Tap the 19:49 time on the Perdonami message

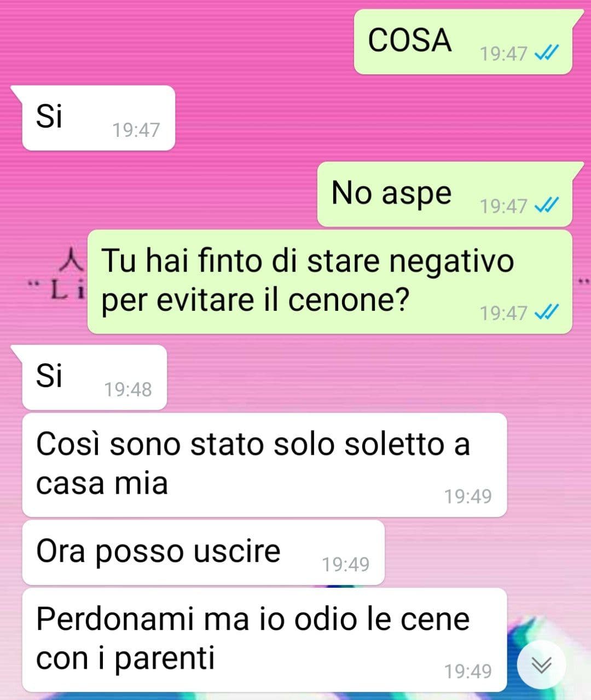468,671
